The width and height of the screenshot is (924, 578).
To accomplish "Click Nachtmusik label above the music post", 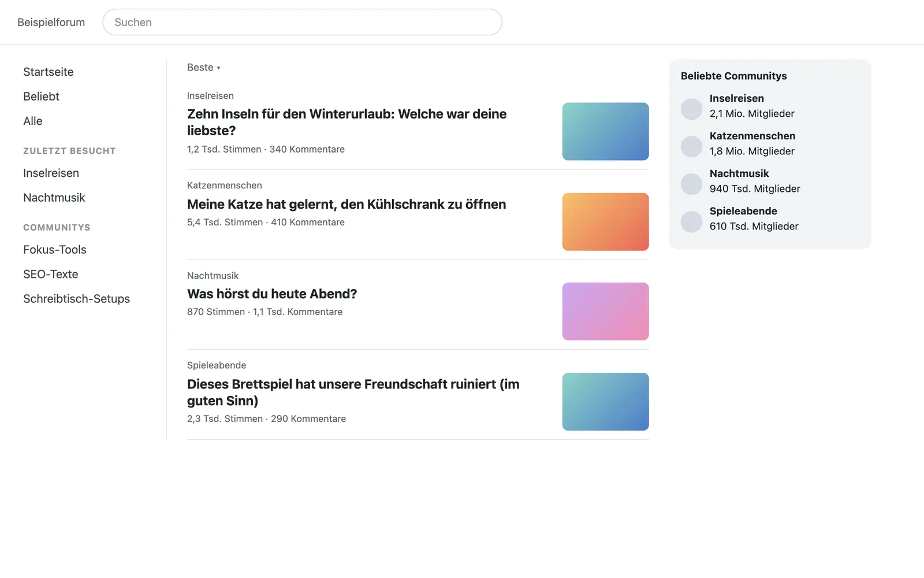I will pos(213,276).
